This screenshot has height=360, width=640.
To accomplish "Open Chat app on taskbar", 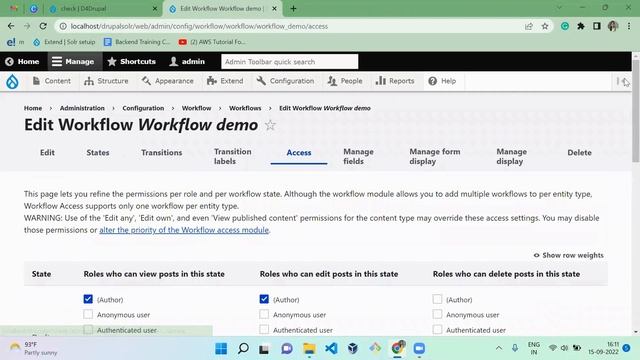I will point(287,349).
